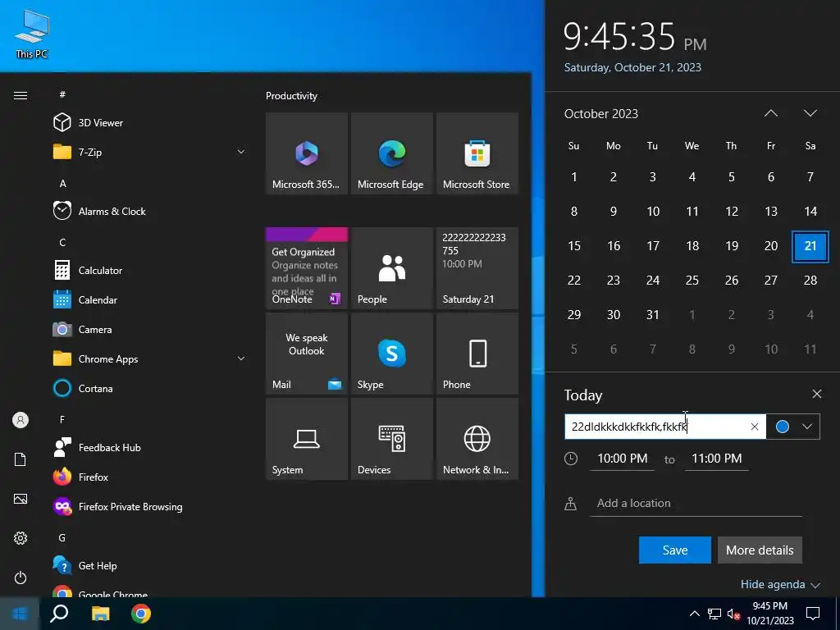
Task: Jump to the letter A app section
Action: pos(62,183)
